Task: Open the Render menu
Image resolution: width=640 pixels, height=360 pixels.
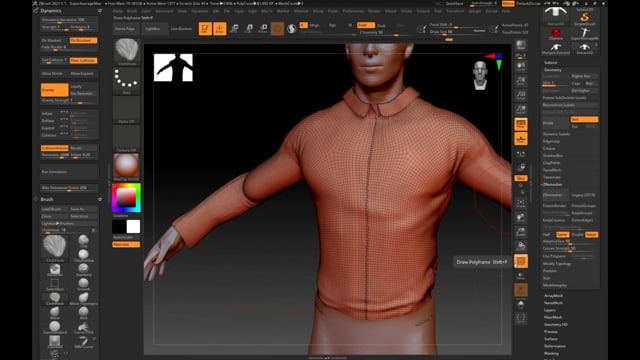Action: click(374, 11)
